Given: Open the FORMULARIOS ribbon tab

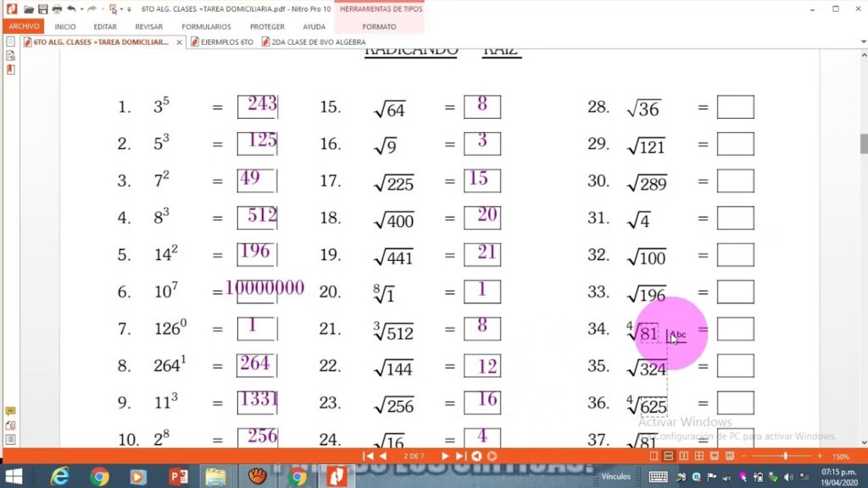Looking at the screenshot, I should click(x=206, y=26).
